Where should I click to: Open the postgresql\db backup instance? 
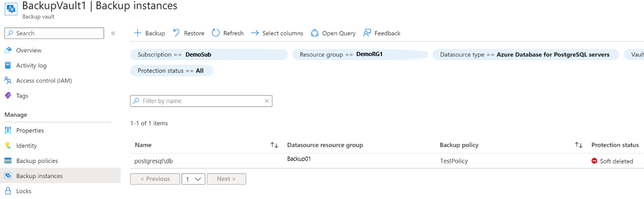pos(154,161)
